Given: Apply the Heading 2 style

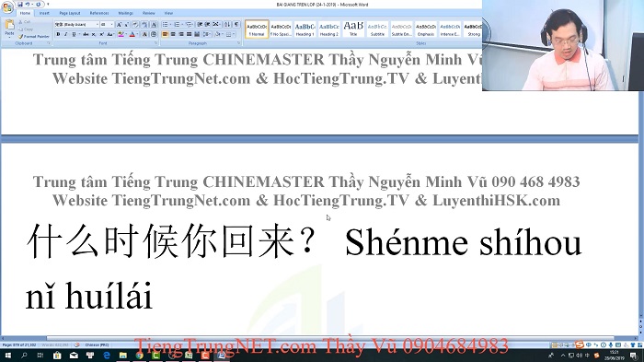Looking at the screenshot, I should point(329,29).
